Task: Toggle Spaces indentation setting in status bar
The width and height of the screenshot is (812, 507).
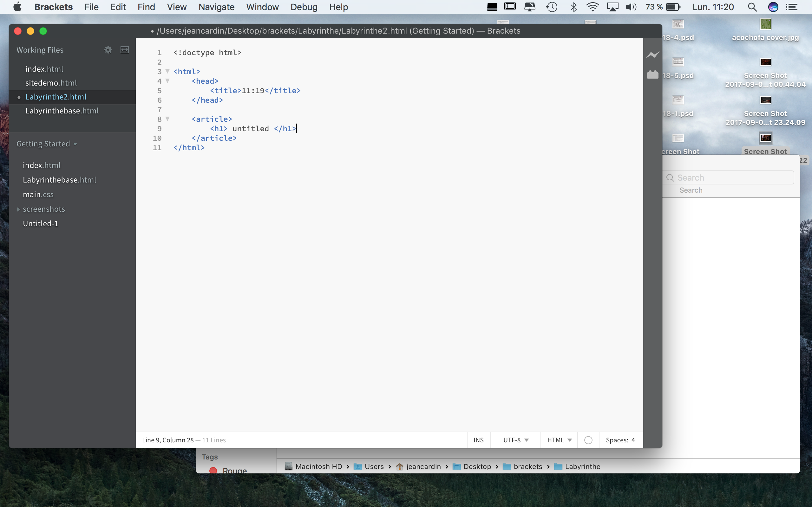Action: 617,440
